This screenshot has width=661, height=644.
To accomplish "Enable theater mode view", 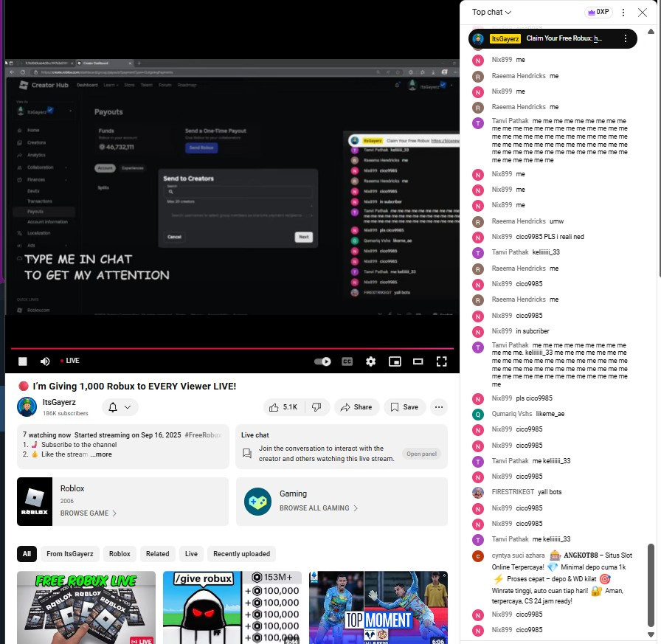I will click(418, 361).
